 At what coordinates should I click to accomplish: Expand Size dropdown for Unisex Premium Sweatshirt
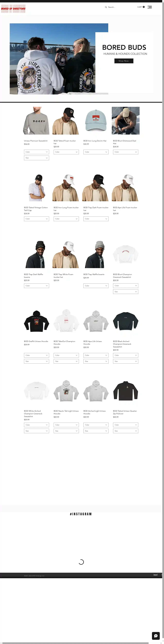(37, 158)
